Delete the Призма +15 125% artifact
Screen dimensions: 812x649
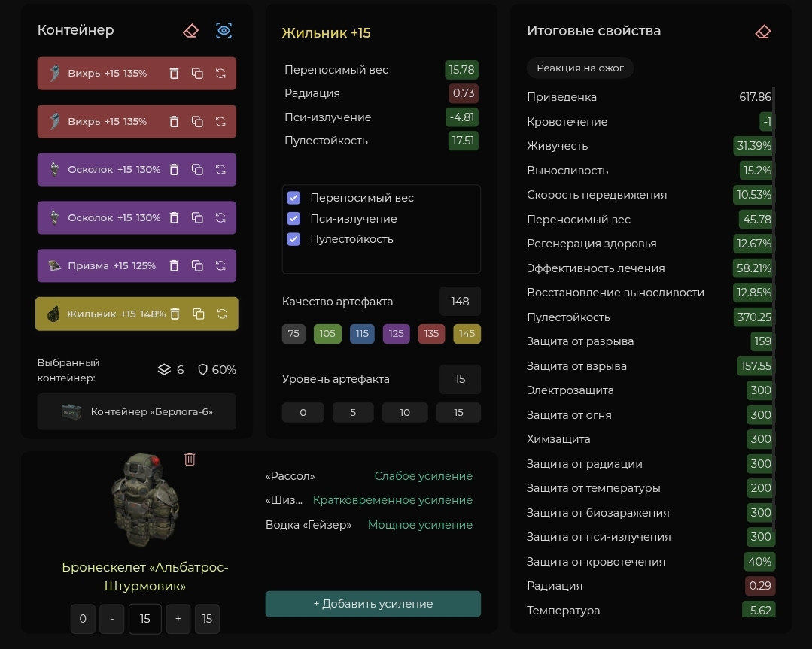point(174,266)
